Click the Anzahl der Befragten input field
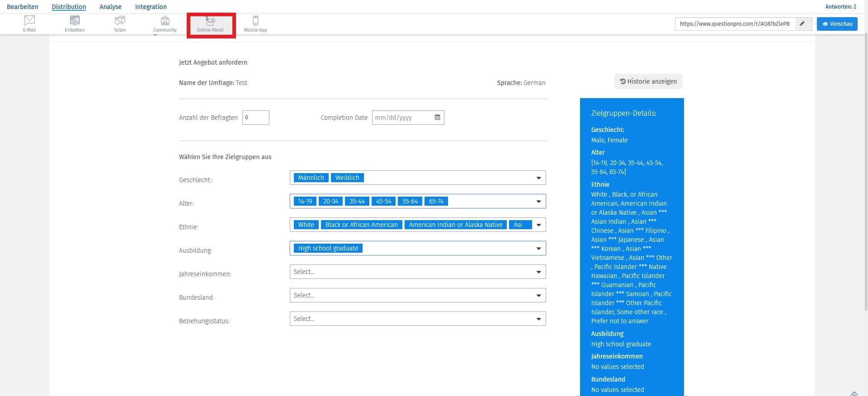Image resolution: width=868 pixels, height=396 pixels. pyautogui.click(x=256, y=118)
